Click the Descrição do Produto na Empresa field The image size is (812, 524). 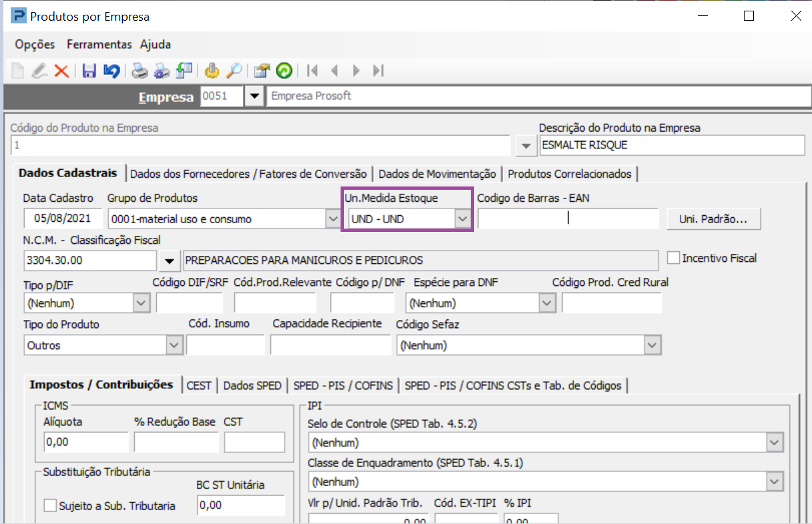(672, 145)
